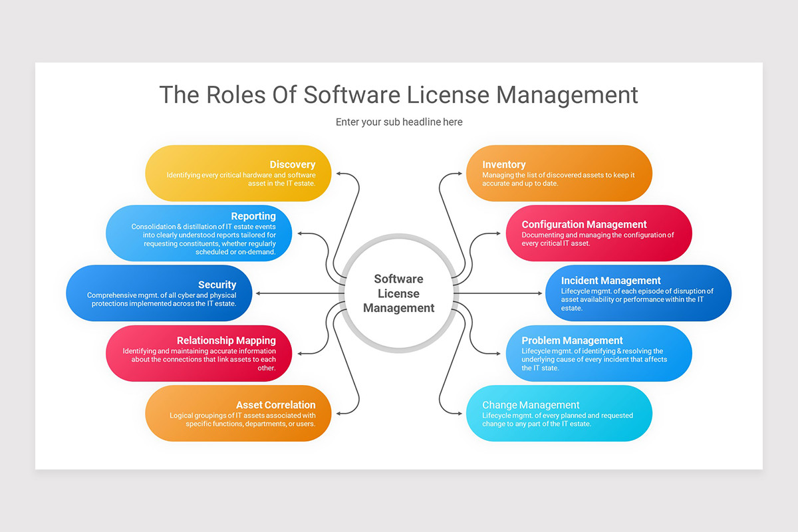Screen dimensions: 798x532
Task: Select the Configuration Management pill shape
Action: point(598,233)
